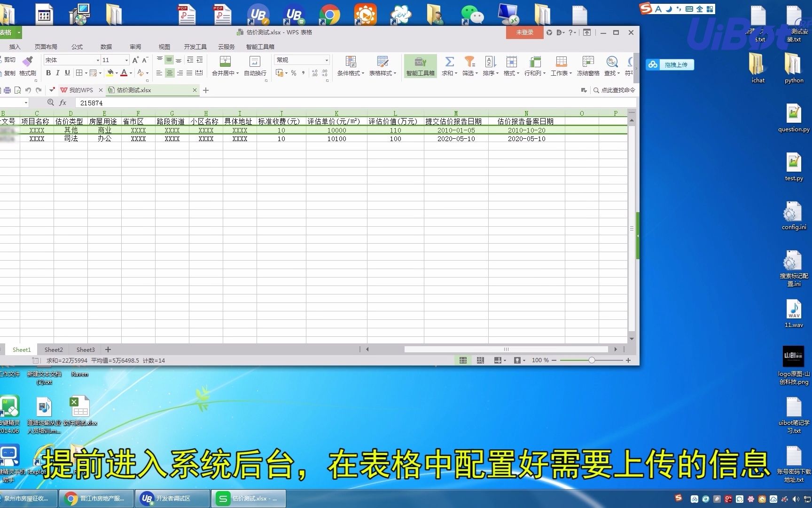Screen dimensions: 812x508
Task: Click the Freeze Panes (冻结窗格) icon
Action: point(588,66)
